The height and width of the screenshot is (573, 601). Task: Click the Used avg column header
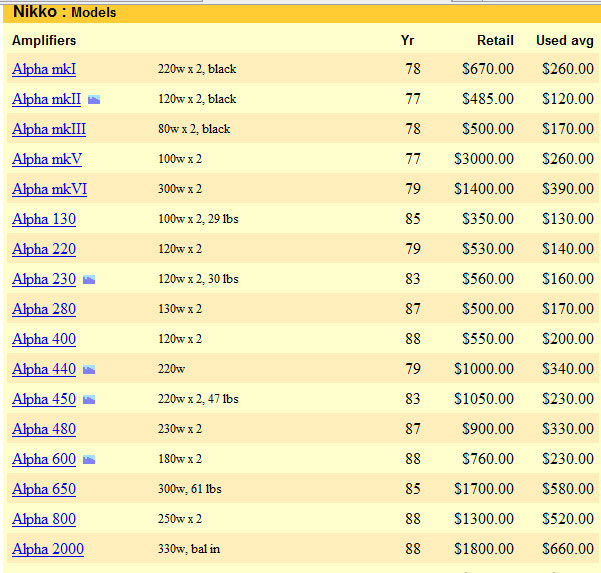point(565,41)
